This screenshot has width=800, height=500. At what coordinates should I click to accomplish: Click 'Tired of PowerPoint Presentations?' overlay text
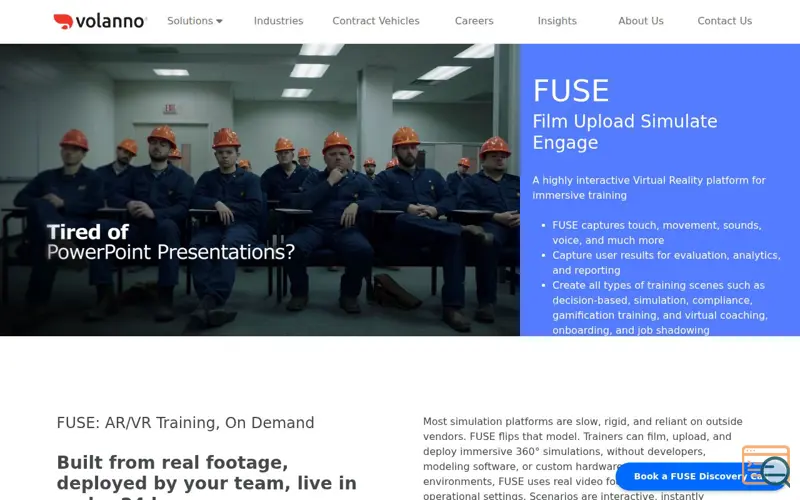(x=171, y=242)
